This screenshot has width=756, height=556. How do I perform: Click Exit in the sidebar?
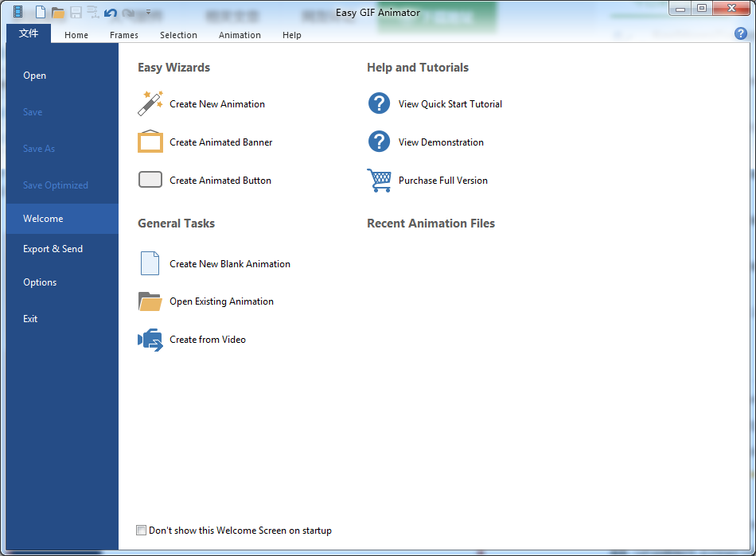(62, 319)
